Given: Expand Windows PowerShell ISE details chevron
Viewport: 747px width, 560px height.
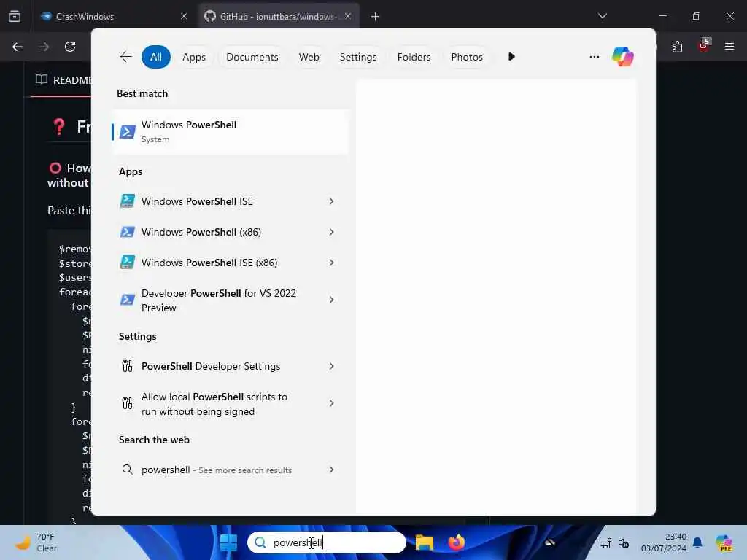Looking at the screenshot, I should [x=332, y=201].
